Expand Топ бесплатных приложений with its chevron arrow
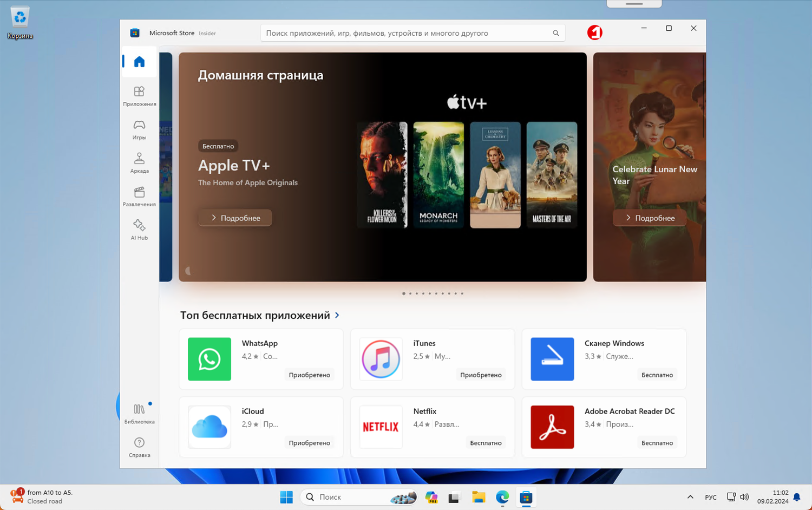Screen dimensions: 812x510 [337, 315]
